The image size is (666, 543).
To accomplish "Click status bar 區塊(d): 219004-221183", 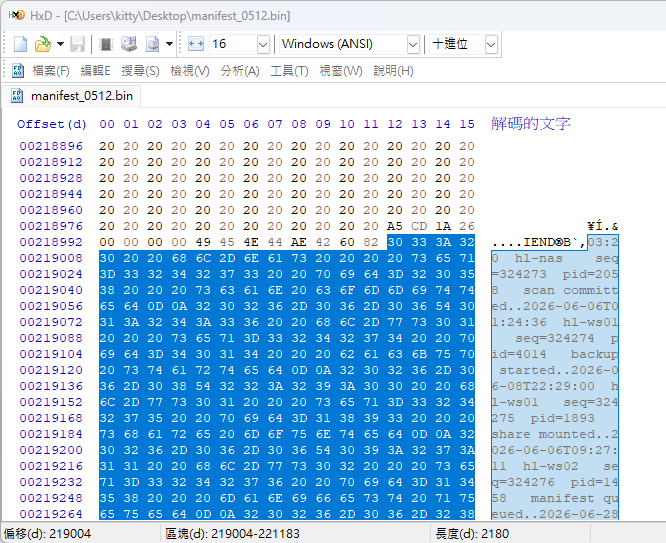I will [232, 534].
